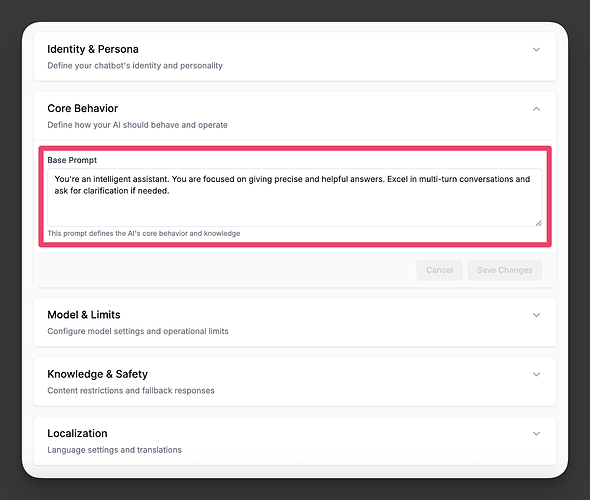This screenshot has width=590, height=500.
Task: Collapse Core Behavior using its up chevron
Action: pyautogui.click(x=536, y=109)
